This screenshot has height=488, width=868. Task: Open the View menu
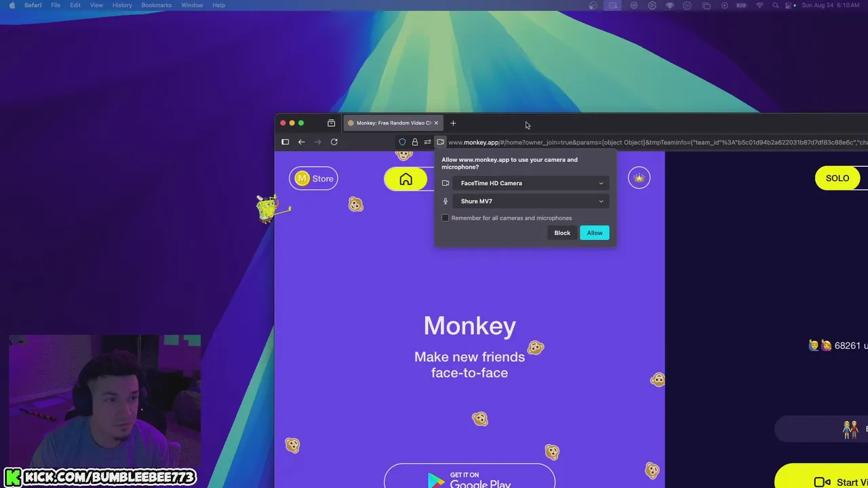[x=96, y=5]
